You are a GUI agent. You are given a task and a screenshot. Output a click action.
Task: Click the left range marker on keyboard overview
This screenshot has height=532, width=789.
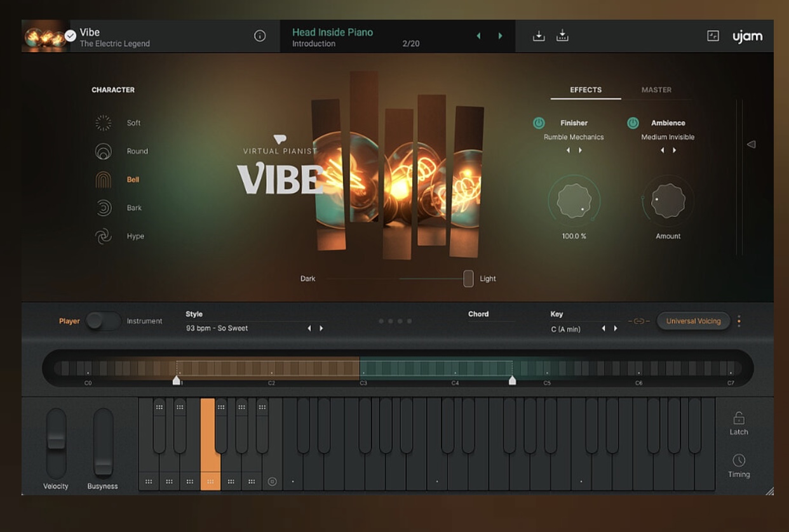pos(177,380)
